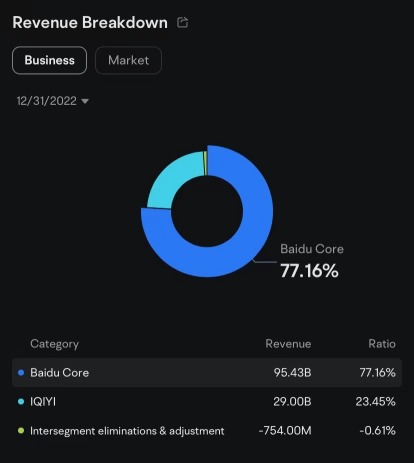Image resolution: width=414 pixels, height=463 pixels.
Task: Click the Category column header
Action: (x=54, y=344)
